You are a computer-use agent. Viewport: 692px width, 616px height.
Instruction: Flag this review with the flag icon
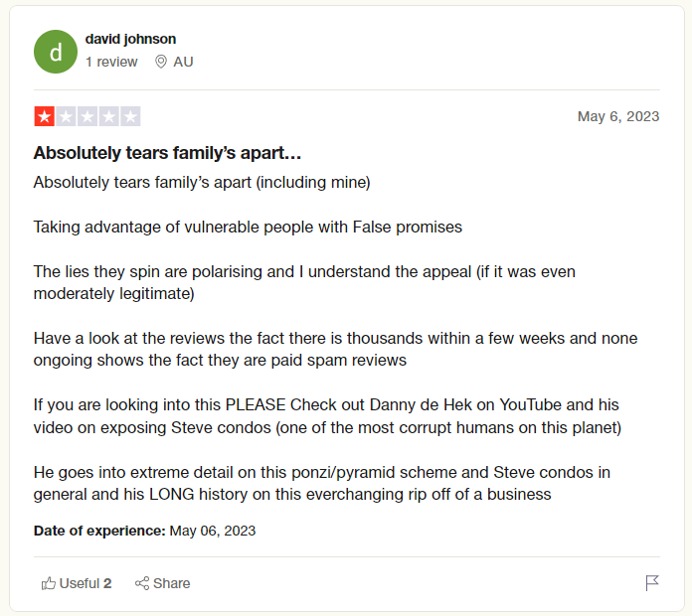click(x=652, y=583)
